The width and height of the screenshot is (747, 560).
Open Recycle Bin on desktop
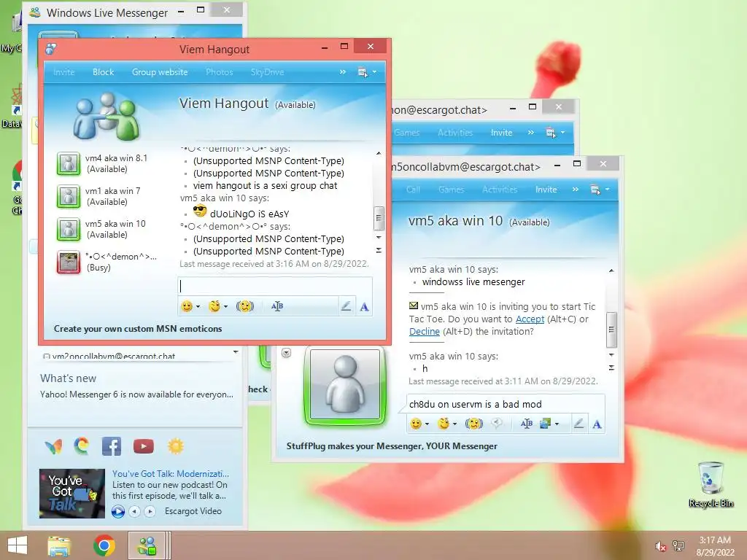(711, 484)
